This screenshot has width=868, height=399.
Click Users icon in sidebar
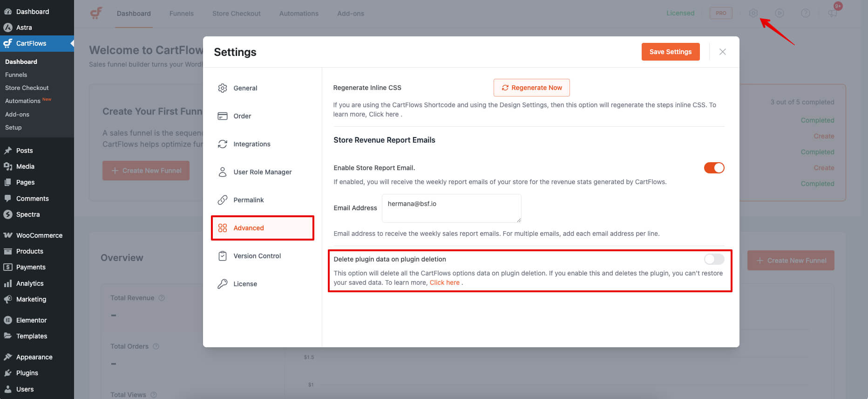pos(8,389)
